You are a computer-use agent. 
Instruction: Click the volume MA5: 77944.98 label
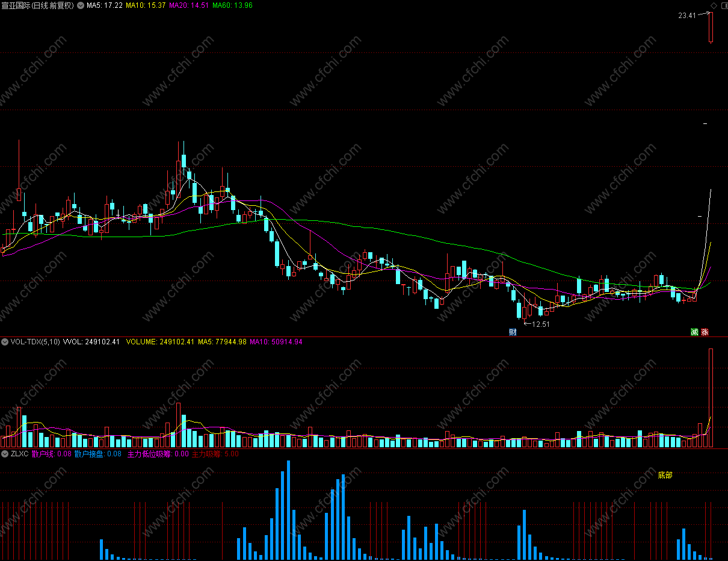tap(223, 342)
